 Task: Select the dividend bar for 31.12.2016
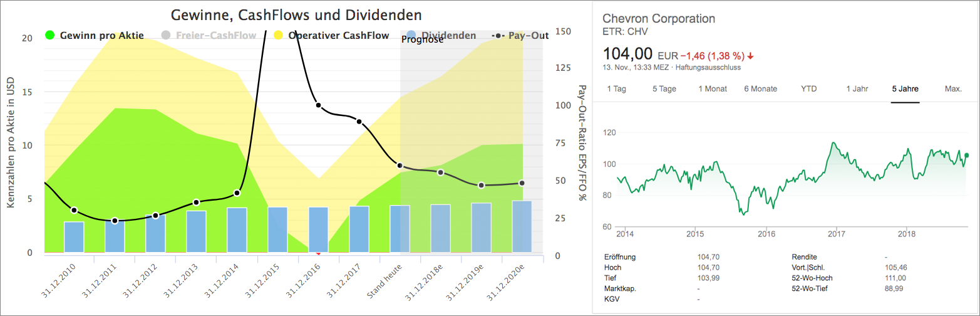pos(318,229)
